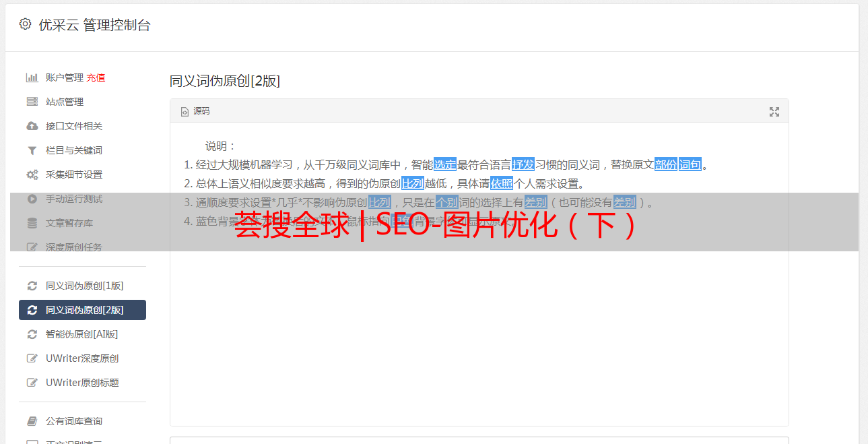868x444 pixels.
Task: Open 智能伪原创[AI版] page
Action: tap(82, 334)
